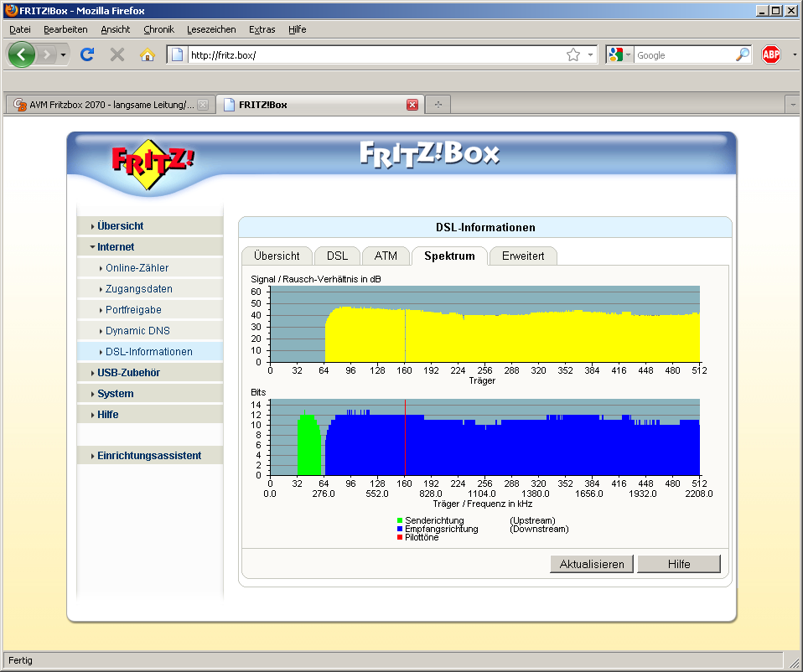Switch to the ATM tab
803x672 pixels.
(386, 256)
